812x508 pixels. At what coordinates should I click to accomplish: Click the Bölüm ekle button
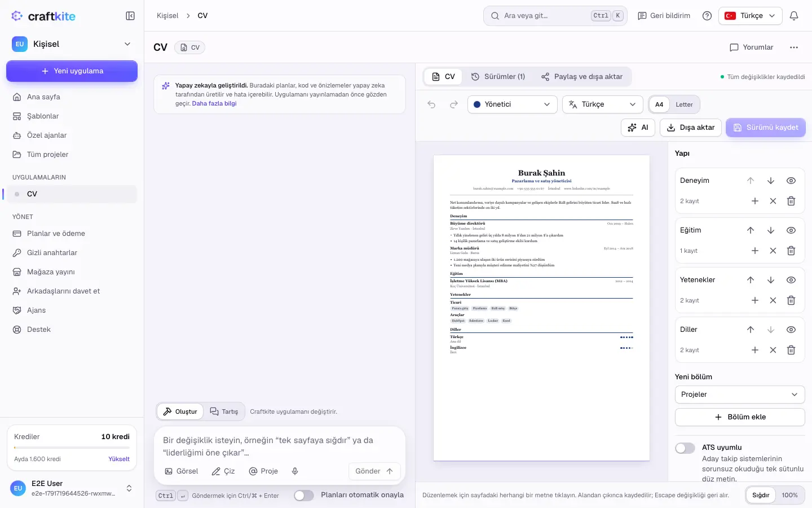pos(740,417)
